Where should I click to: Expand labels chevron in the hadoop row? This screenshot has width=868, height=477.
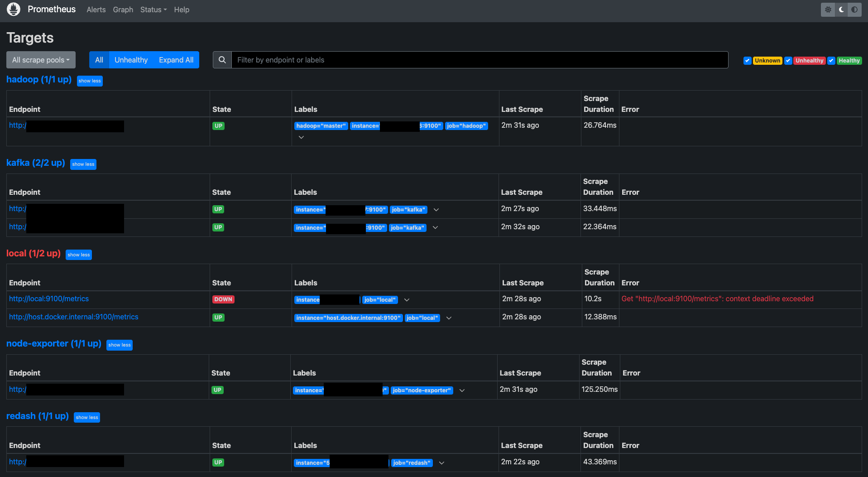(x=301, y=137)
